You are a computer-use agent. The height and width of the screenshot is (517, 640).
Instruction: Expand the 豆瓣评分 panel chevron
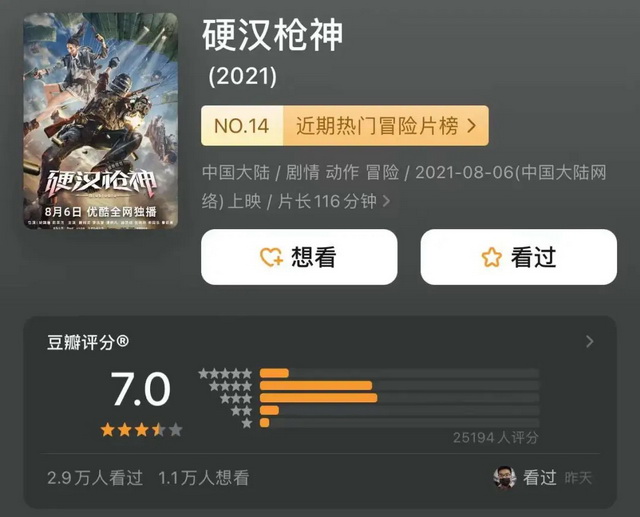(589, 342)
